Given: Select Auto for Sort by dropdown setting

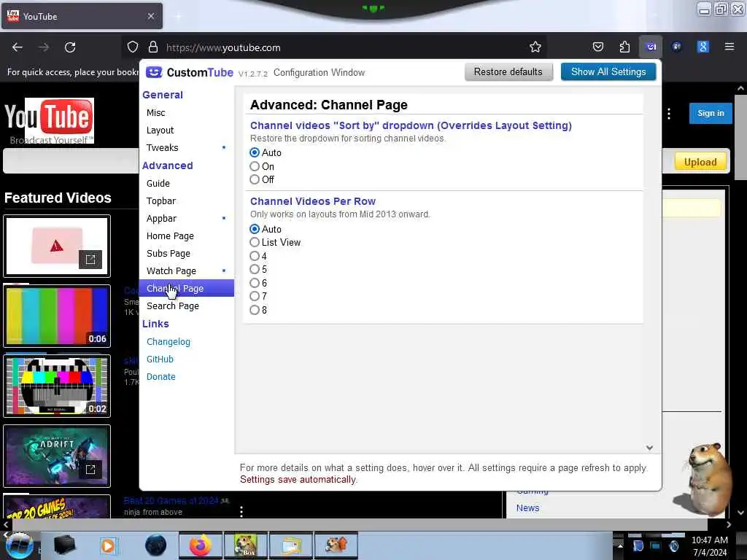Looking at the screenshot, I should (x=255, y=153).
